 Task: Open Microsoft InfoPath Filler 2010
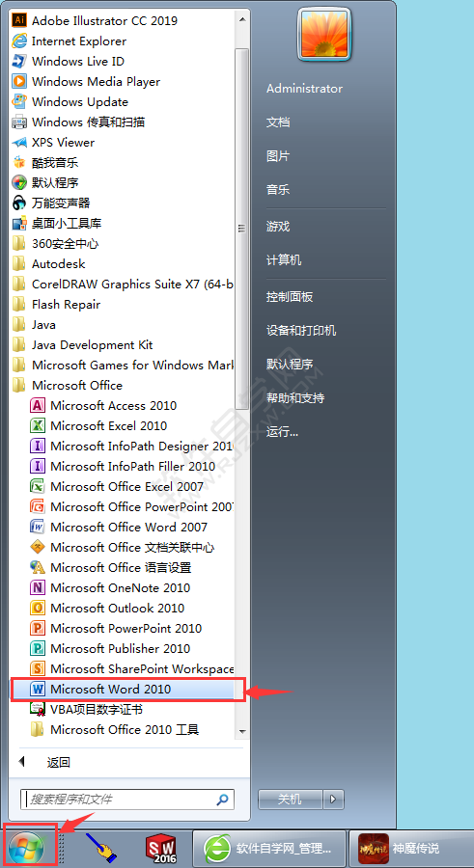pyautogui.click(x=123, y=466)
